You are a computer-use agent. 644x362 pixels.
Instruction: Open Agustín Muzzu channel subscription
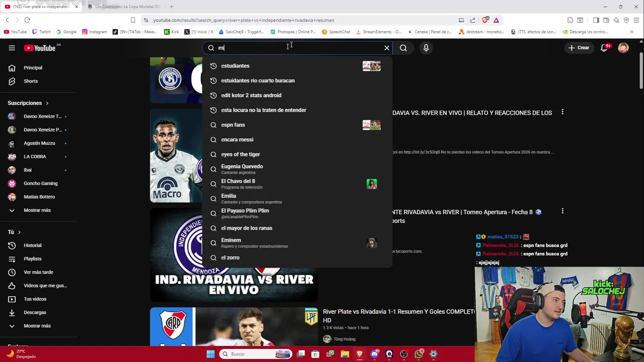(x=37, y=143)
